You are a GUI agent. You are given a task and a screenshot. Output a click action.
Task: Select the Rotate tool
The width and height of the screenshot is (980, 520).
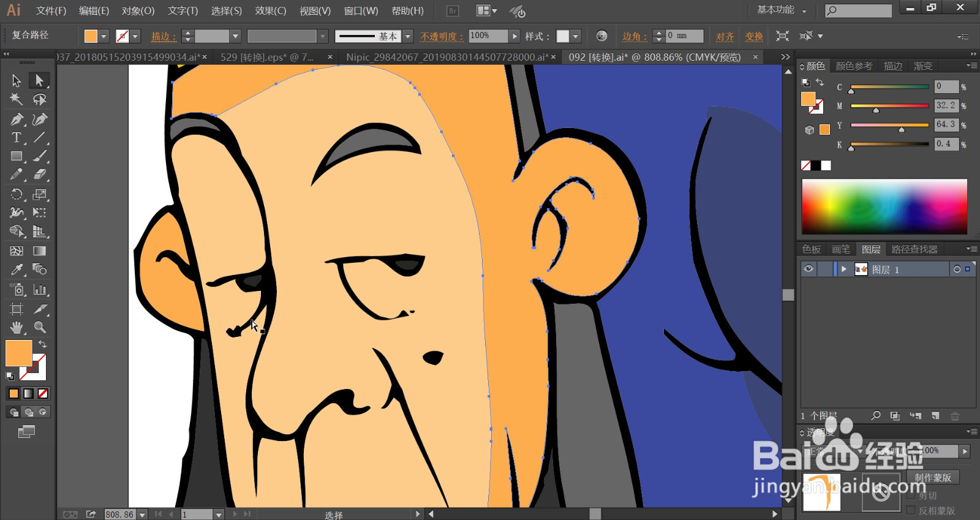click(x=17, y=194)
